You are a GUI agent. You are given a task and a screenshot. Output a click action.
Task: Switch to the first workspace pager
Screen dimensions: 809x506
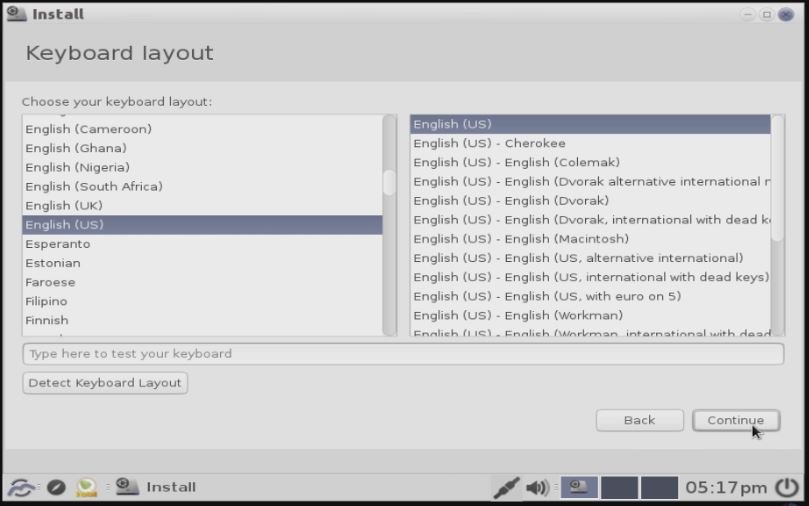tap(579, 487)
